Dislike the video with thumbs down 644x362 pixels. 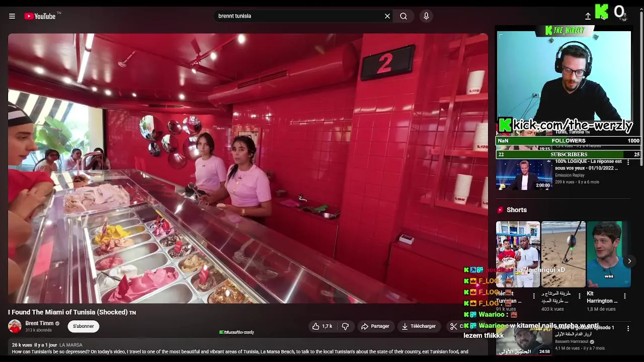pyautogui.click(x=345, y=326)
